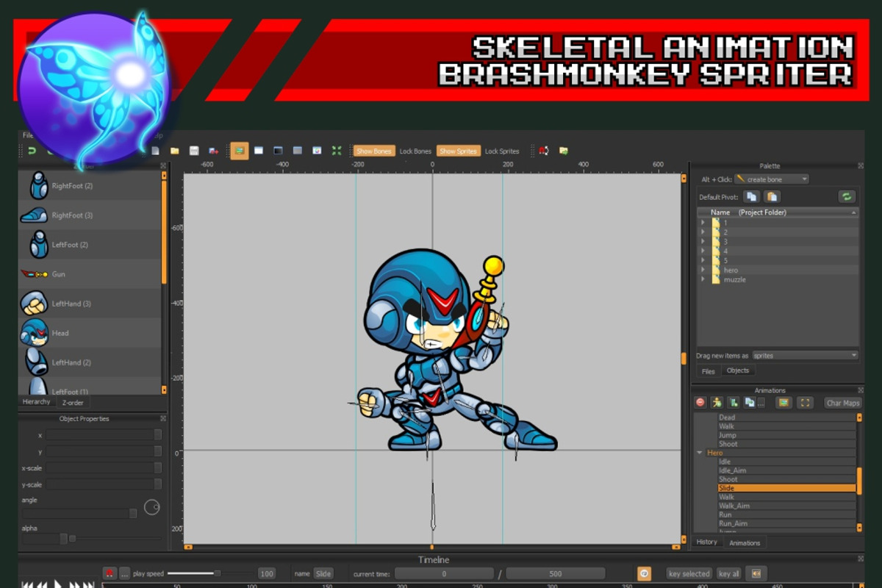The height and width of the screenshot is (588, 882).
Task: Click the red magnet snapping icon
Action: click(544, 151)
